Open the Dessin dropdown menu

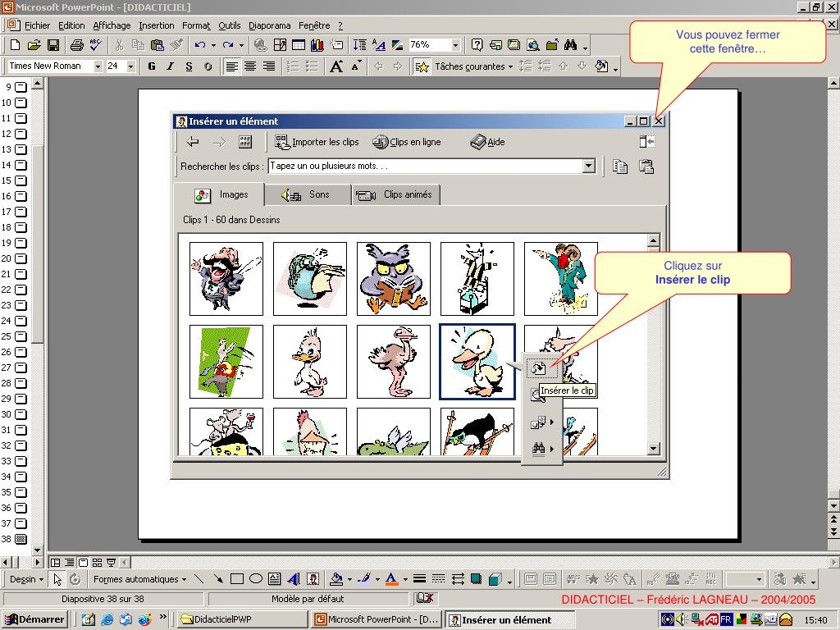pyautogui.click(x=26, y=579)
